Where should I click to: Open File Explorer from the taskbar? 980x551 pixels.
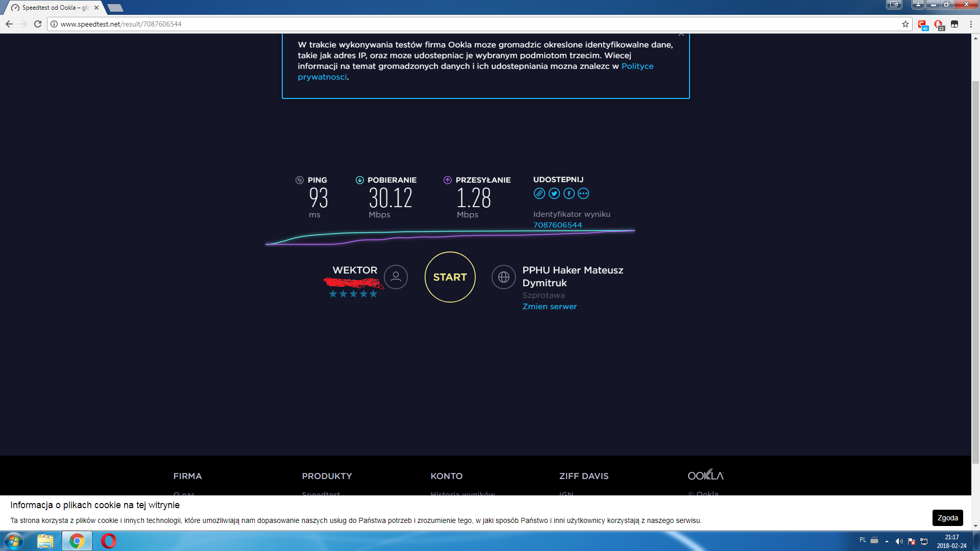tap(45, 541)
